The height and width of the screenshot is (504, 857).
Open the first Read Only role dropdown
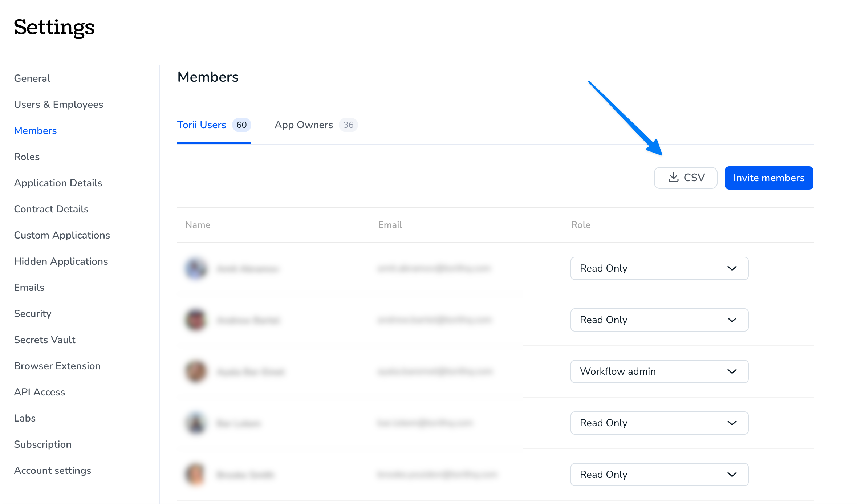click(659, 268)
